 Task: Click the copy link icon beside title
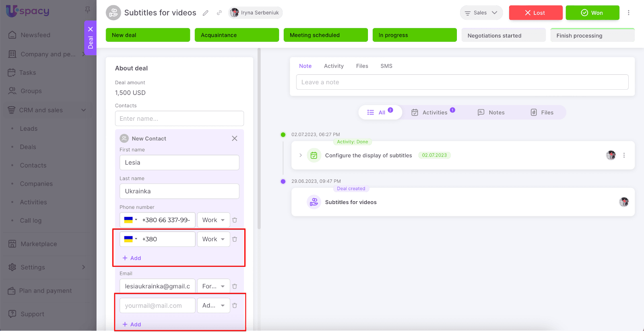(x=219, y=13)
